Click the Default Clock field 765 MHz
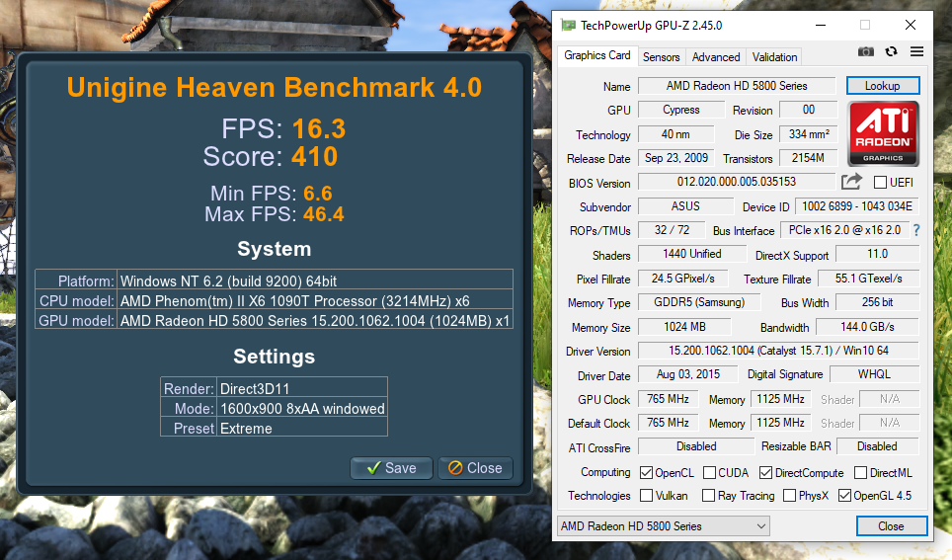This screenshot has height=560, width=952. pos(668,423)
